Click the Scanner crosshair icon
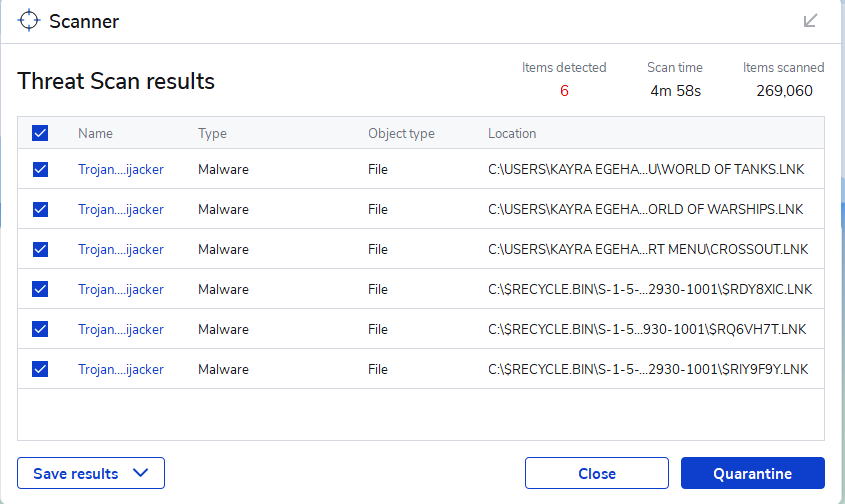This screenshot has width=845, height=504. [29, 20]
